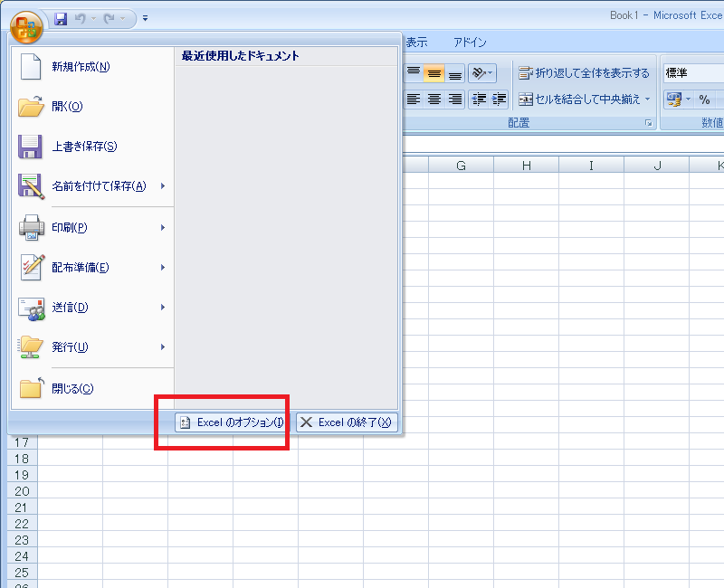Apply bottom vertical alignment

455,73
